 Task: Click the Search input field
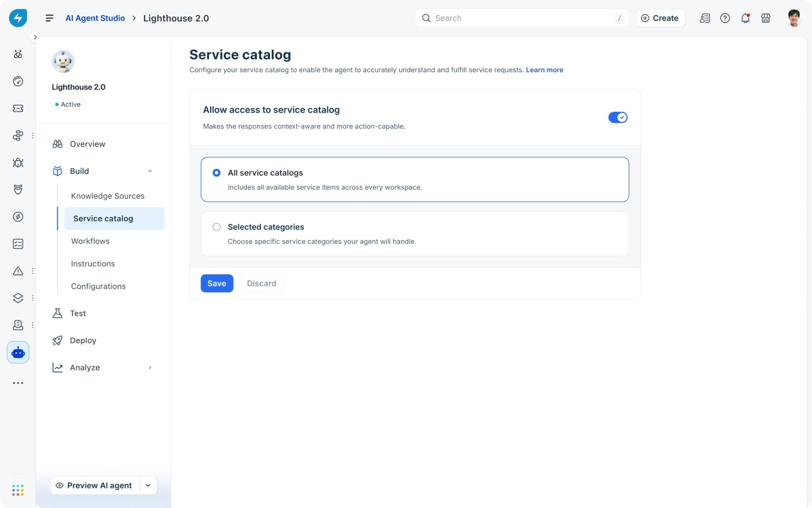[x=522, y=18]
